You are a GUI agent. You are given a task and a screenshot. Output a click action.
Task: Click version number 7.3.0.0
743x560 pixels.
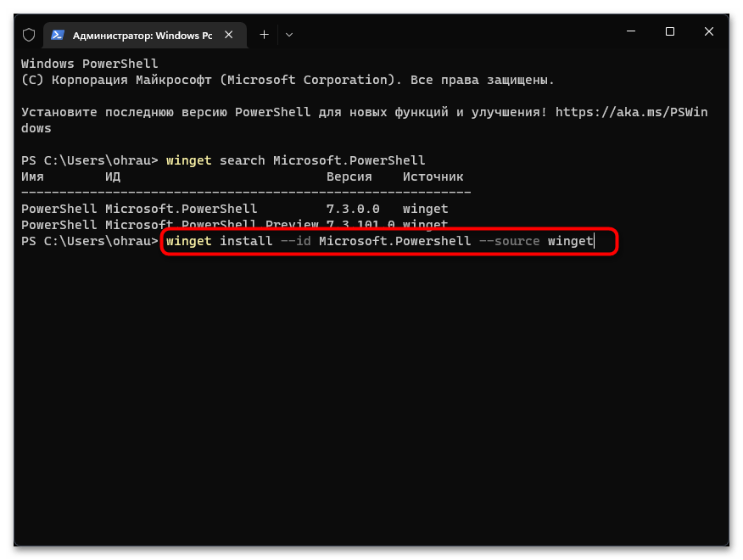353,209
